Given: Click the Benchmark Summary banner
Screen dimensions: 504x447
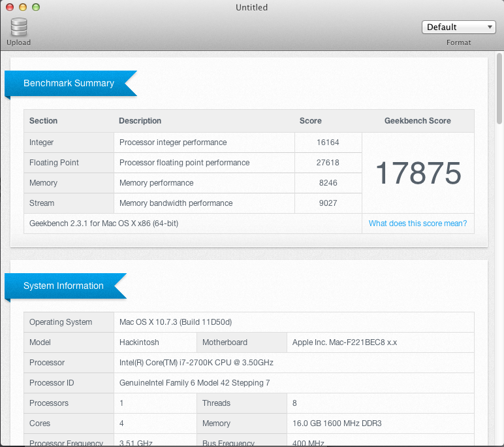Looking at the screenshot, I should pyautogui.click(x=71, y=84).
